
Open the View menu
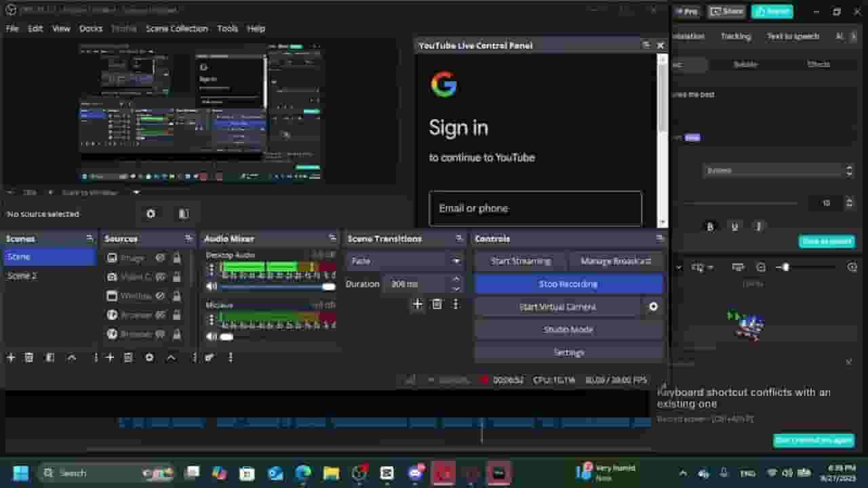(x=61, y=28)
